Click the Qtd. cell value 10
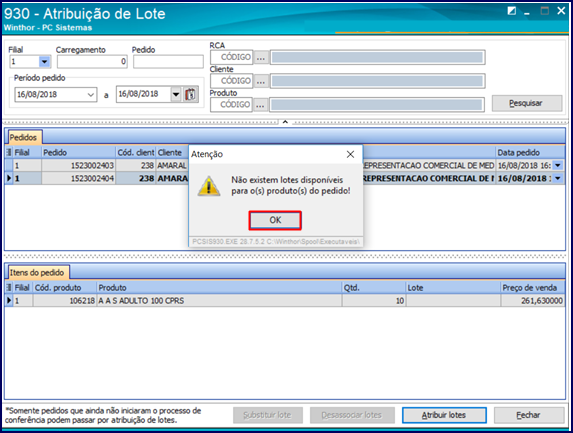The image size is (573, 433). (374, 301)
